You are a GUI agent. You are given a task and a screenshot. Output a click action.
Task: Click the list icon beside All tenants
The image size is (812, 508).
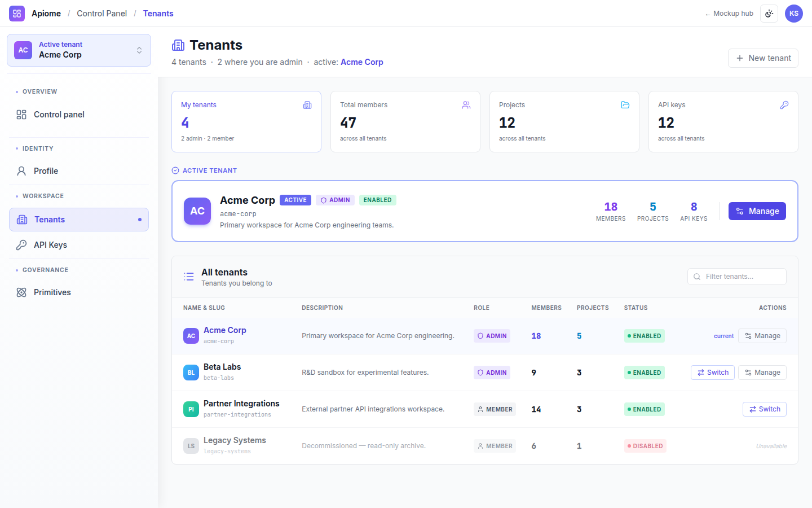tap(189, 277)
